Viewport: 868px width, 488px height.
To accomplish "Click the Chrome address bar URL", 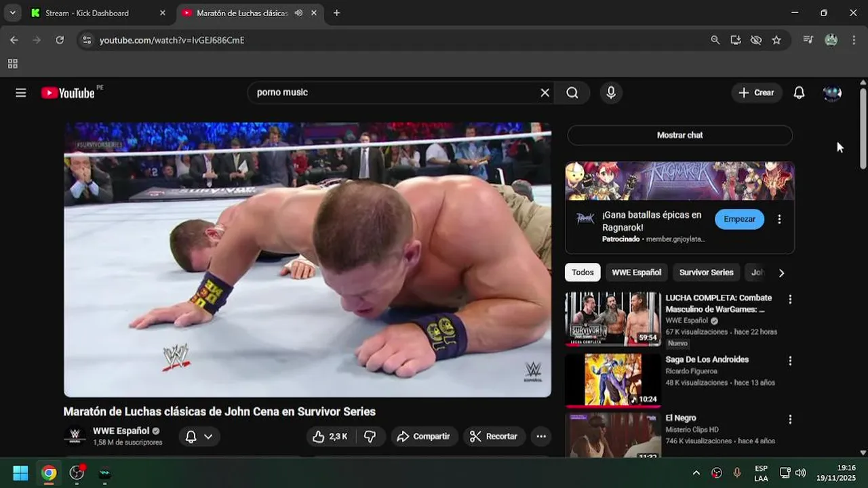I will (x=172, y=40).
